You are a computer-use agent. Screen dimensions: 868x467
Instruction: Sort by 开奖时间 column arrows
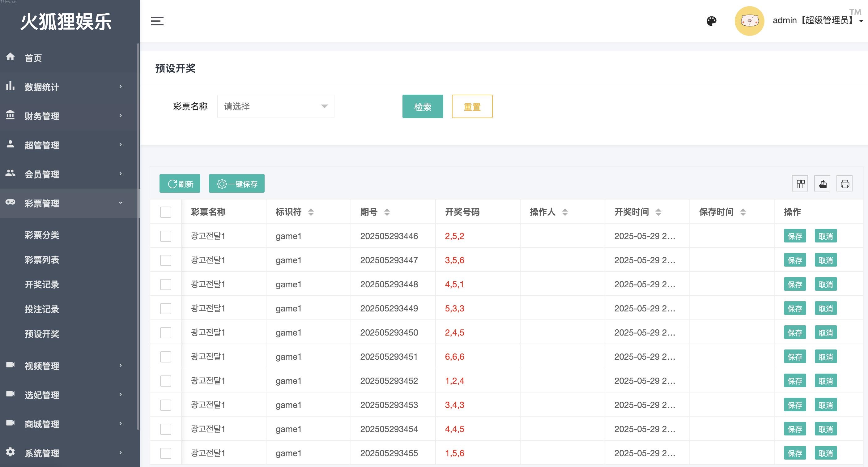click(x=658, y=212)
